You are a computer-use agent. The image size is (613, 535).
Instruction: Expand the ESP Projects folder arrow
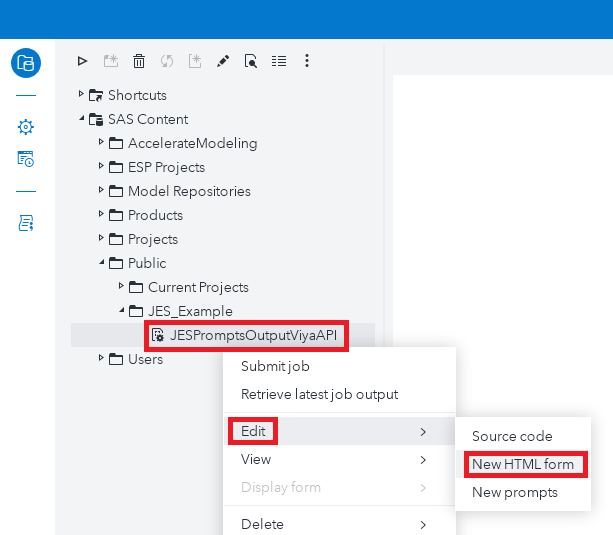101,166
